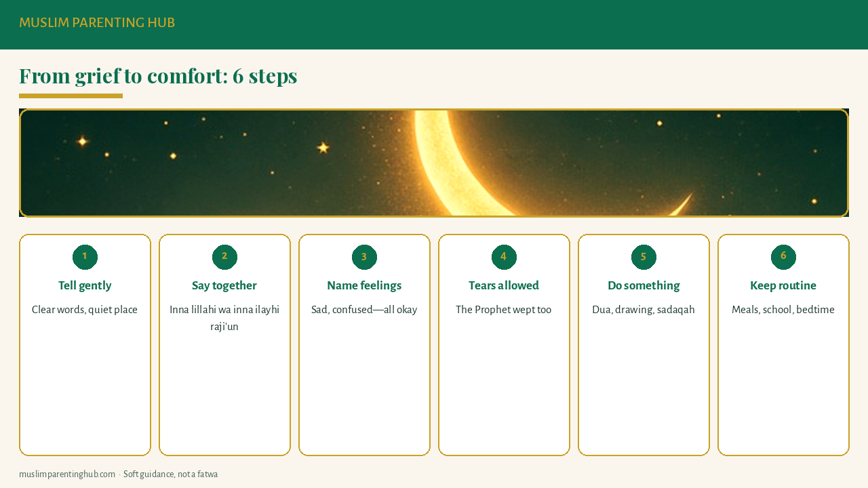
Task: Select the "Name feelings" card title
Action: [364, 285]
